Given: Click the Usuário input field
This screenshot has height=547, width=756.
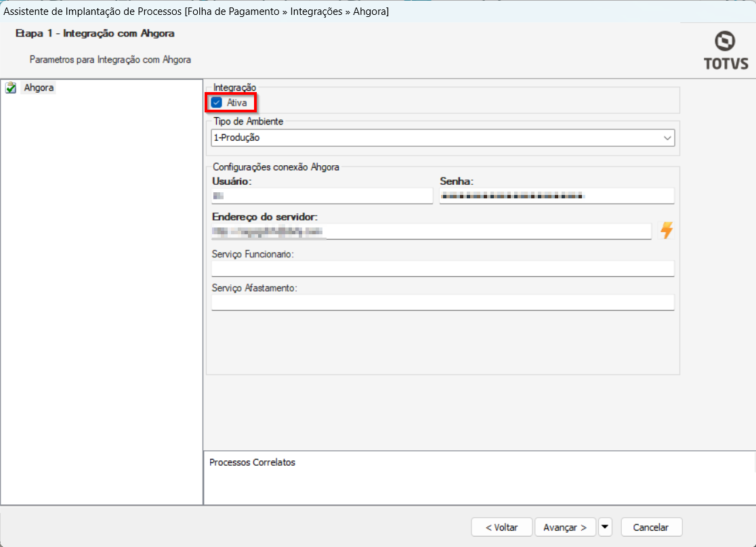Looking at the screenshot, I should 322,196.
